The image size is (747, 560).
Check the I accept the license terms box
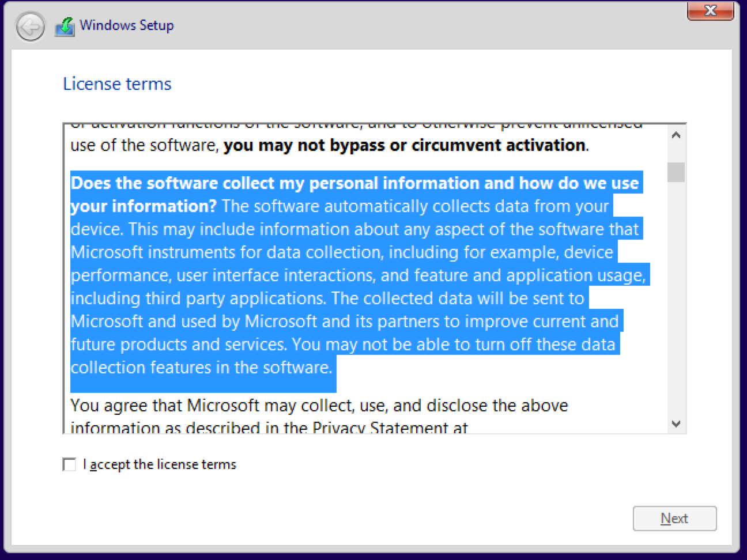click(69, 464)
